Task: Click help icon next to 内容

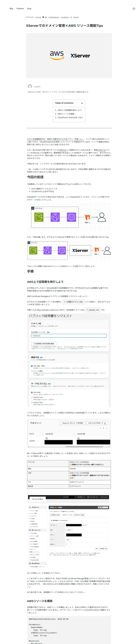Action: [54, 535]
